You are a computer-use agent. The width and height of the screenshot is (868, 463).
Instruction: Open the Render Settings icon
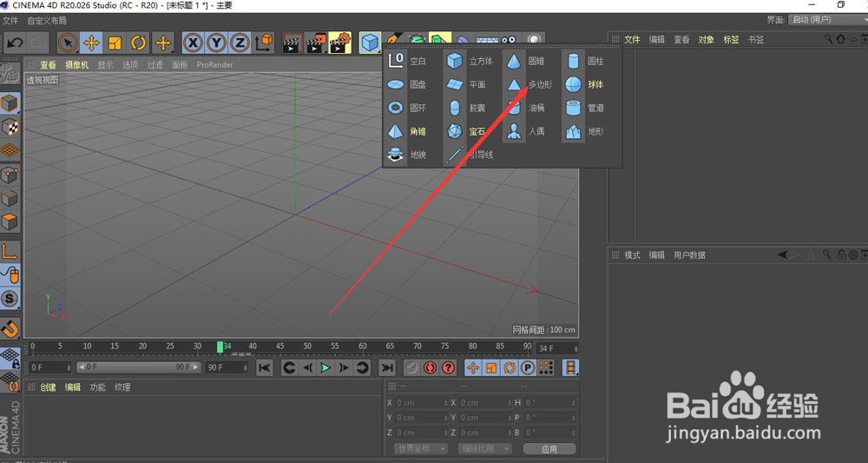[340, 43]
